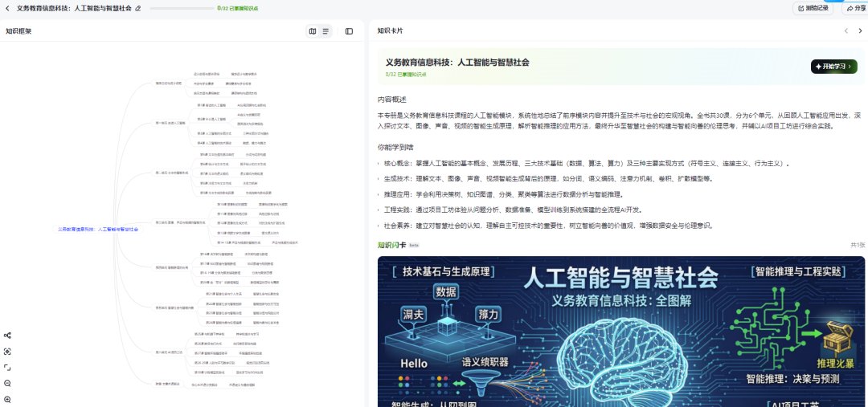Click the 工程实践 bullet item
The height and width of the screenshot is (407, 868).
[513, 210]
